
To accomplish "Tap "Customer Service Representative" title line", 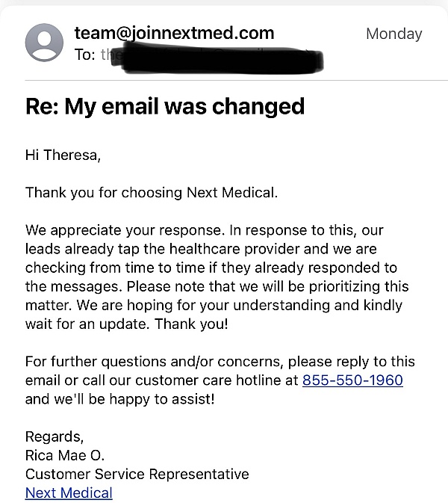I will point(137,474).
